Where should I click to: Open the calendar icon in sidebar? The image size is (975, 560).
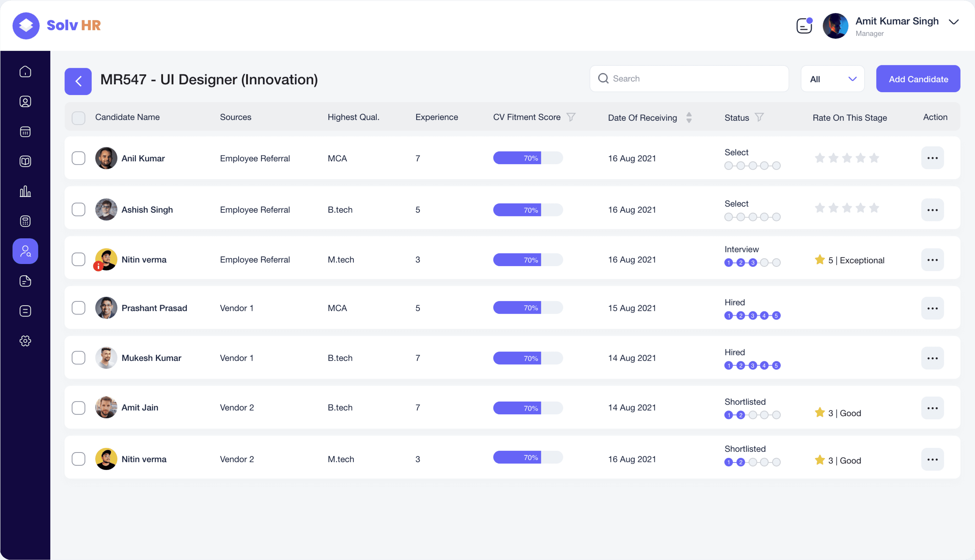tap(25, 132)
